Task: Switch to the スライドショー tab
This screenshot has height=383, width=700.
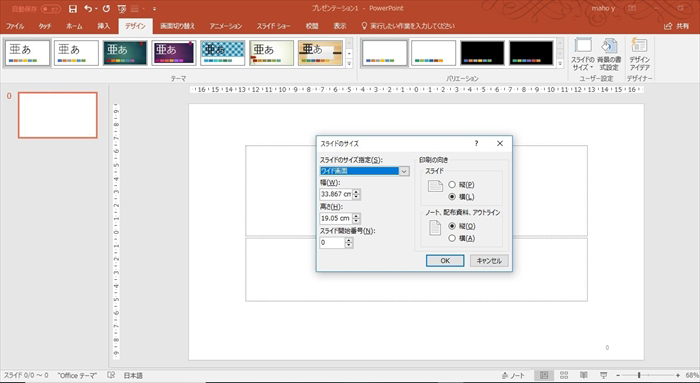Action: (x=273, y=26)
